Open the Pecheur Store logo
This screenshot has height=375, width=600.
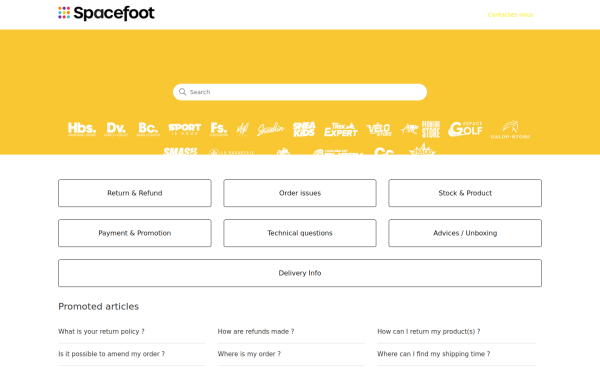pyautogui.click(x=421, y=129)
